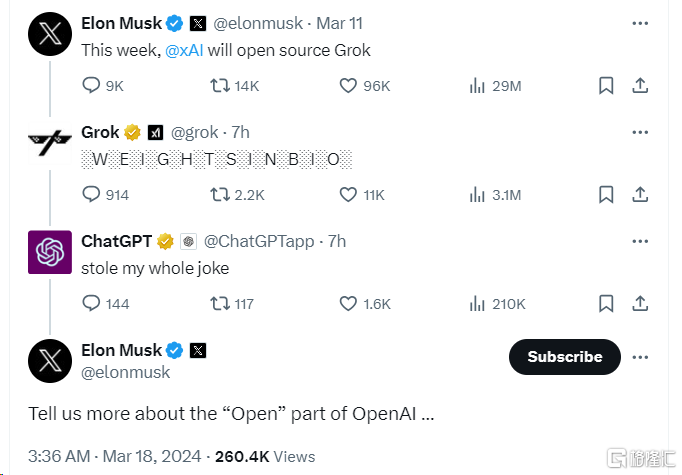Like Grok's tweet with 11K likes
Viewport: 682px width, 475px height.
tap(349, 194)
